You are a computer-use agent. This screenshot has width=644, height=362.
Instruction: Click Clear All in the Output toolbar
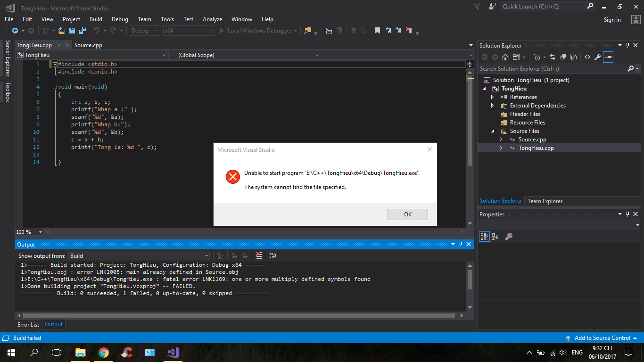pos(259,255)
